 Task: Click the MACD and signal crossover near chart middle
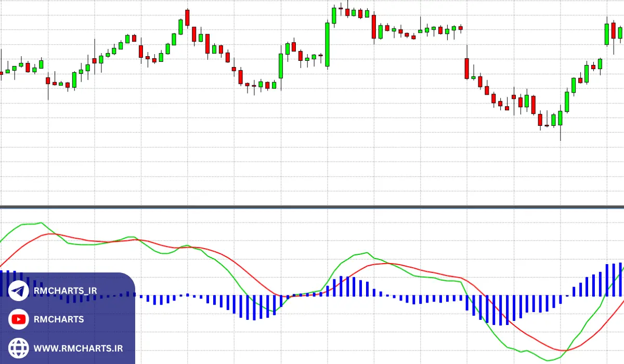click(x=285, y=296)
